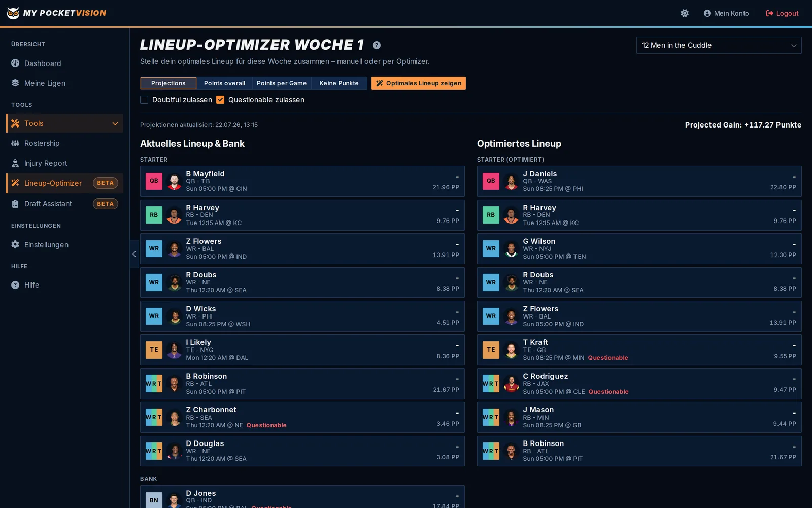Image resolution: width=812 pixels, height=508 pixels.
Task: Click WRT flex badge on C Rodriguez row
Action: click(491, 384)
